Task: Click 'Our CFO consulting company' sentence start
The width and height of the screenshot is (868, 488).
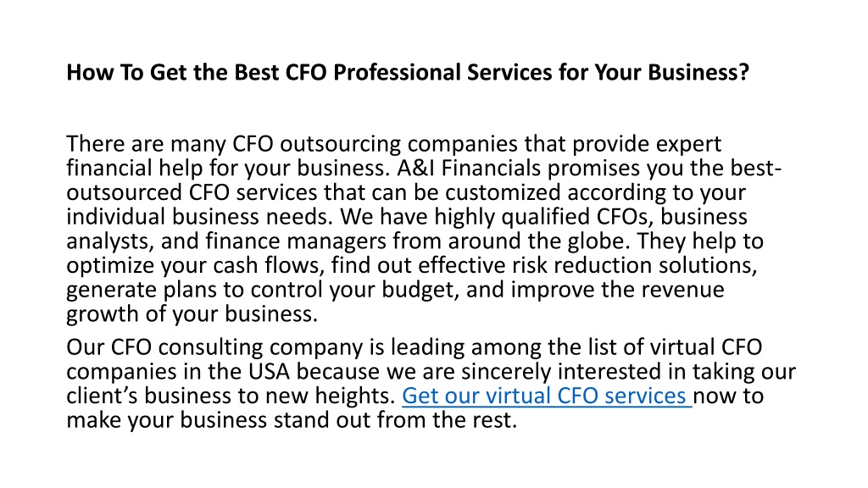Action: (214, 348)
